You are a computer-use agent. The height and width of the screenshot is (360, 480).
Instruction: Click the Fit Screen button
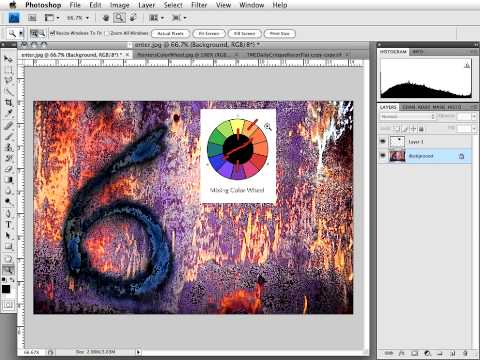(209, 33)
